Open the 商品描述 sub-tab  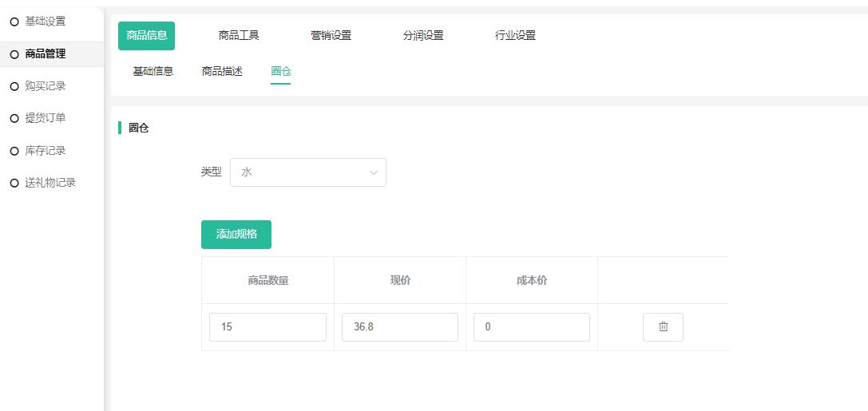[x=222, y=71]
